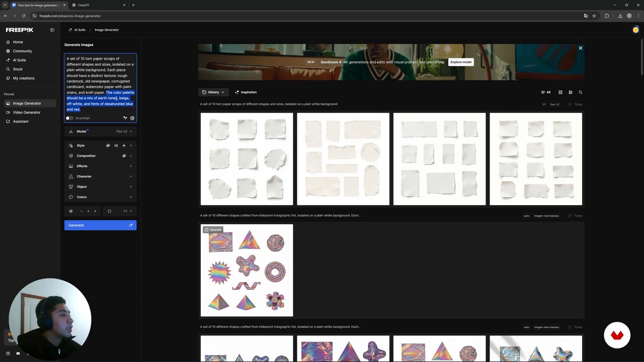Tick the Today checkbox for first holographic row
Image resolution: width=644 pixels, height=362 pixels.
coord(570,216)
